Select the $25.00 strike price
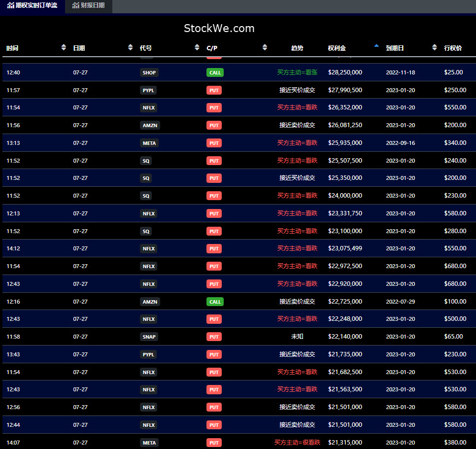 point(453,72)
